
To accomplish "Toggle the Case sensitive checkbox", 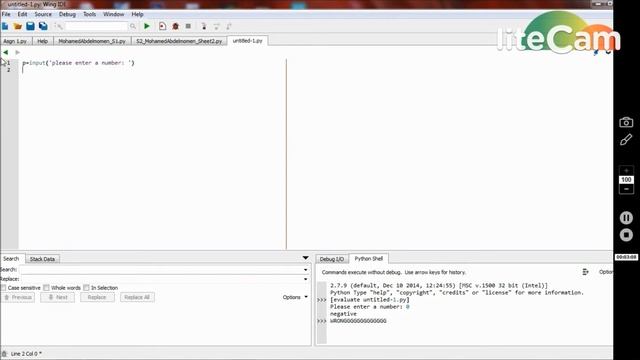I will coord(4,288).
